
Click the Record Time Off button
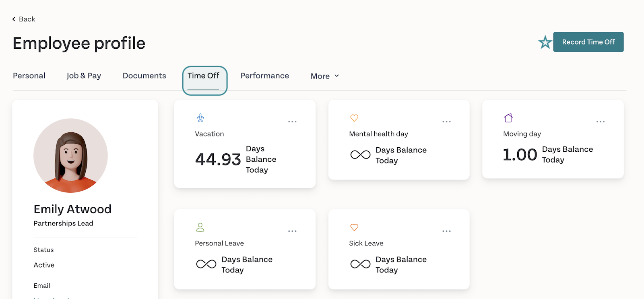click(588, 42)
